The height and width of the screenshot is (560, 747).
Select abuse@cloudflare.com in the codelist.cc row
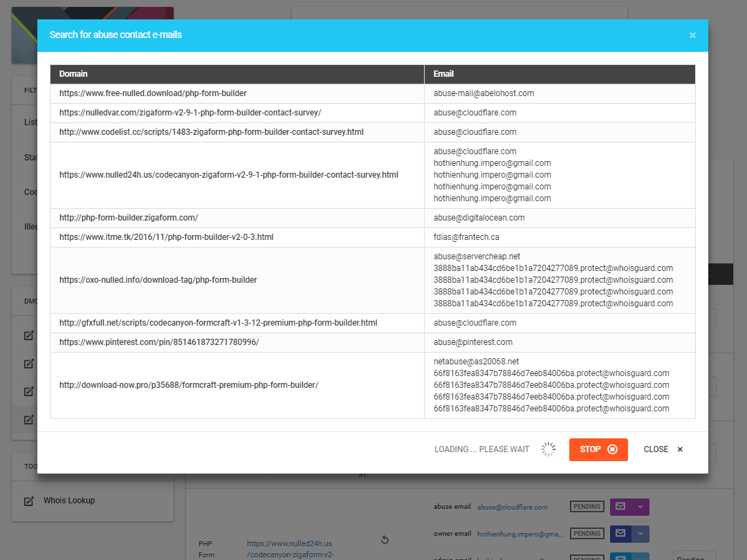click(x=475, y=132)
